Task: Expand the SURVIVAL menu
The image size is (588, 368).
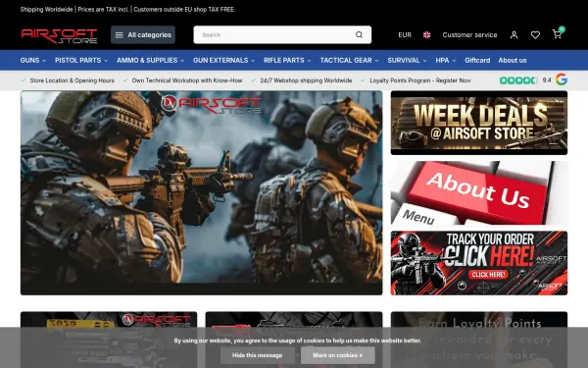Action: [x=407, y=60]
